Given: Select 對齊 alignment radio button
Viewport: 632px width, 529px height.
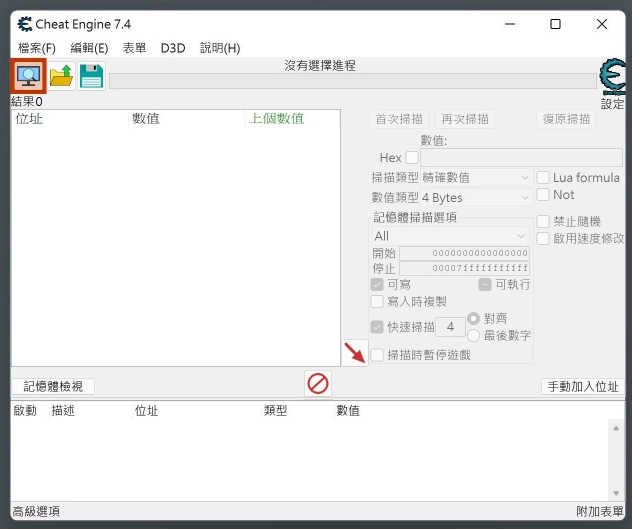Looking at the screenshot, I should click(x=473, y=319).
